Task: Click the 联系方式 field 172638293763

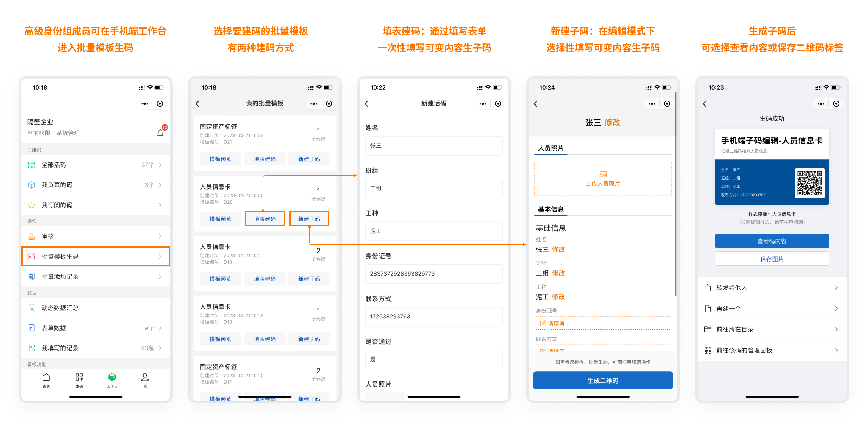Action: (434, 317)
